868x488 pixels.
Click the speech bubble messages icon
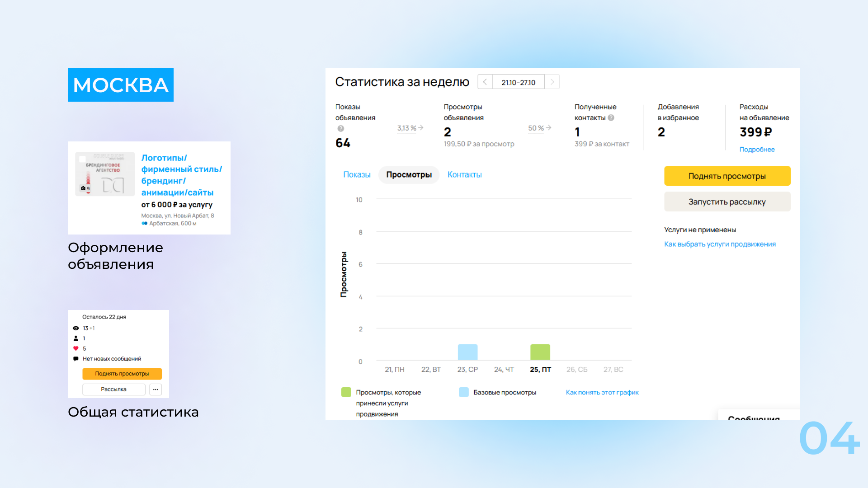click(76, 359)
